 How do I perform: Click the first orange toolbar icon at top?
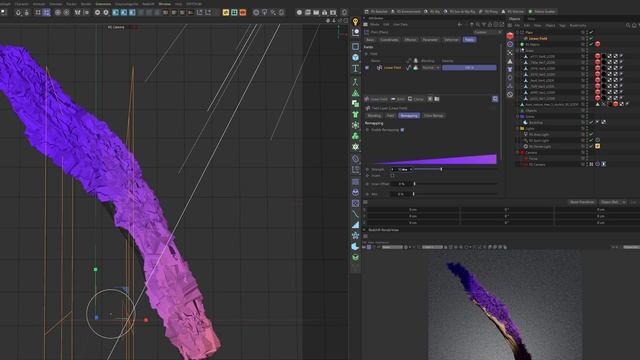click(226, 13)
